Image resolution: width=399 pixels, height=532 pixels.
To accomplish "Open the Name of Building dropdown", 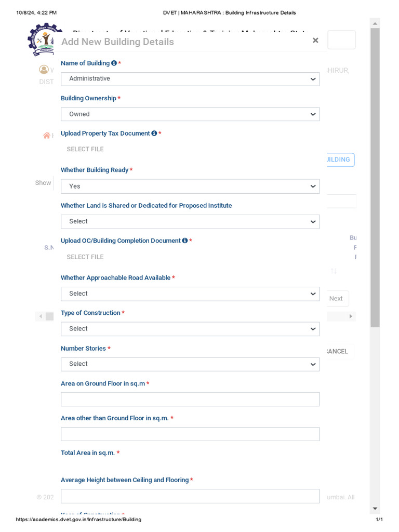I will (x=190, y=79).
